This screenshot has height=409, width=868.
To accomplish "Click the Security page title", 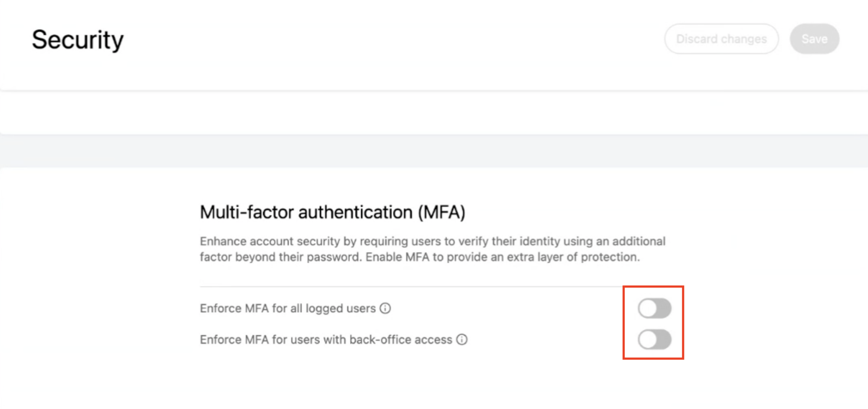I will (78, 40).
